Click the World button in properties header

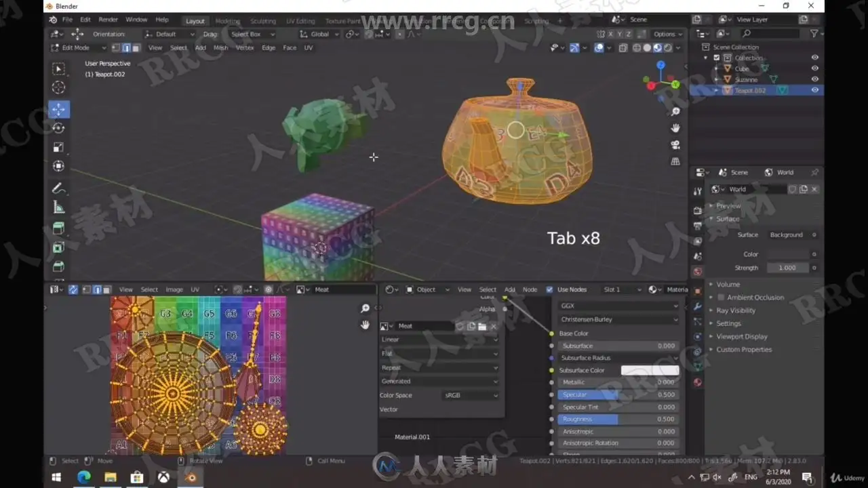click(778, 172)
